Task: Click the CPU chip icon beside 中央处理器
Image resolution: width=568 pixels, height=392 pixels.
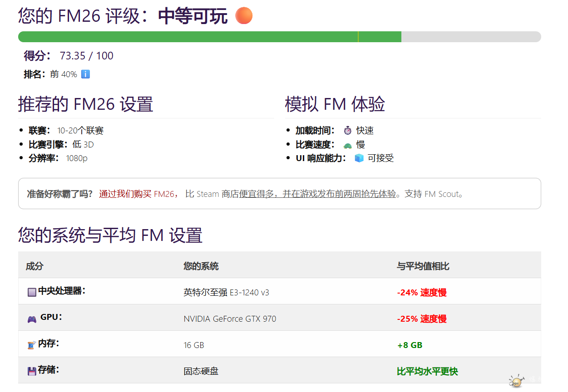Action: pos(32,292)
